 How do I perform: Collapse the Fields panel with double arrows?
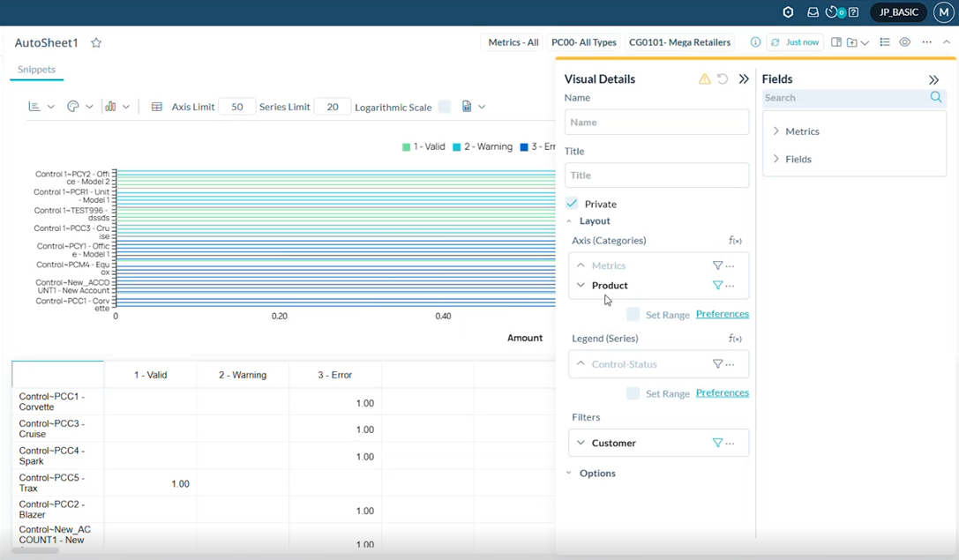(x=933, y=79)
